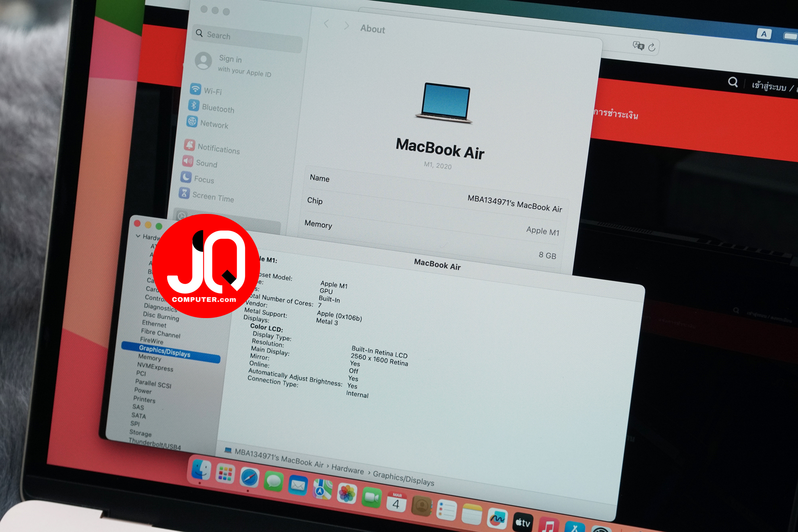Open Wi-Fi settings in the sidebar
Viewport: 798px width, 532px height.
(x=207, y=90)
